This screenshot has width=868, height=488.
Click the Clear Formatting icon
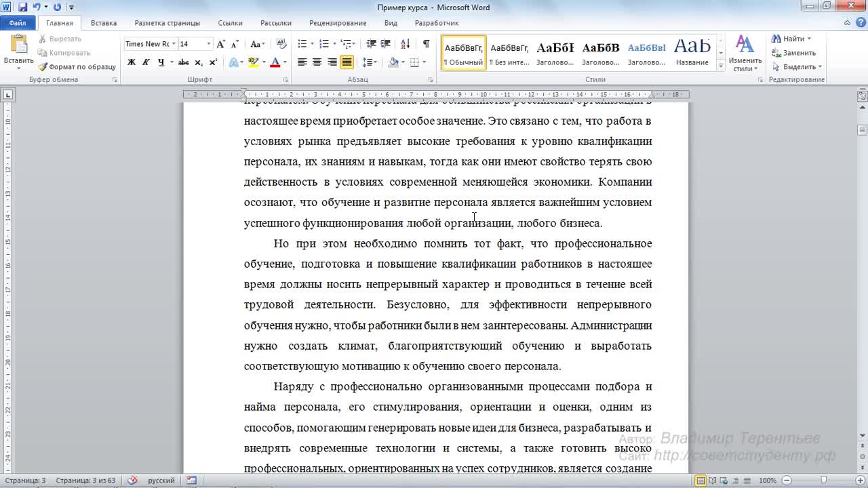(282, 44)
